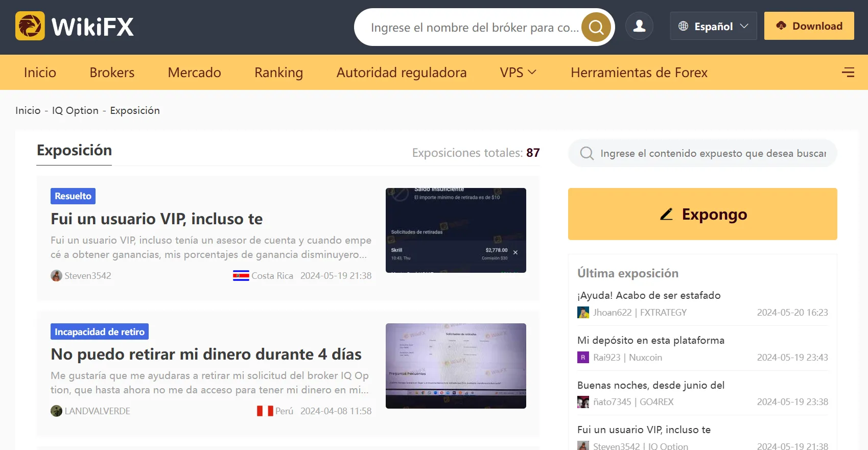Screen dimensions: 868x450
Task: Open the Mercado section
Action: pyautogui.click(x=194, y=73)
